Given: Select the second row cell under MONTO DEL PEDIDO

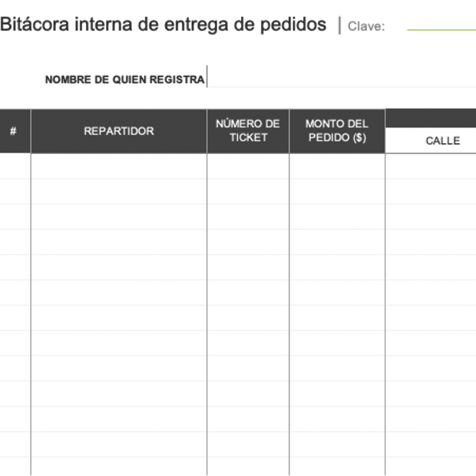Looking at the screenshot, I should (x=337, y=192).
